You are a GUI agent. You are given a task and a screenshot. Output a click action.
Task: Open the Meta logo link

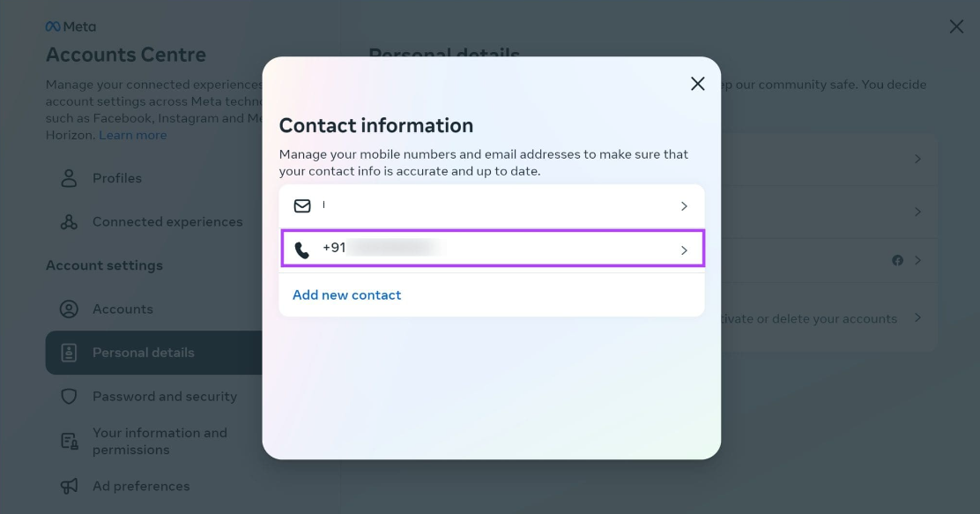(x=71, y=26)
